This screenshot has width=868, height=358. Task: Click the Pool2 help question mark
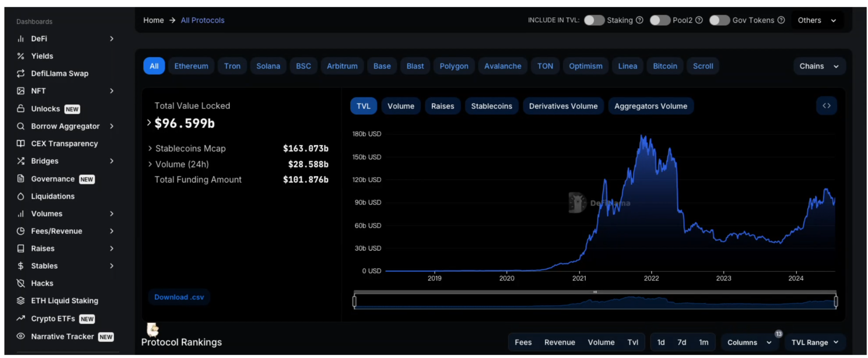699,20
